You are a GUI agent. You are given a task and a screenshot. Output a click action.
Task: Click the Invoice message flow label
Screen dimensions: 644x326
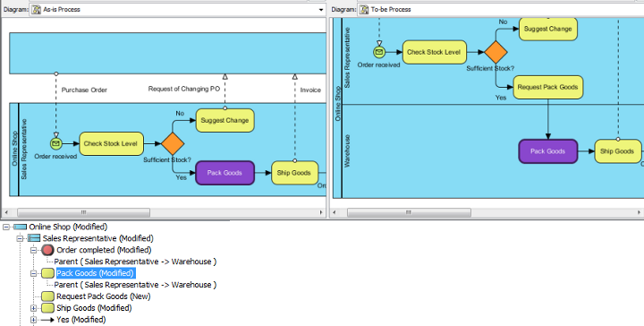tap(310, 90)
